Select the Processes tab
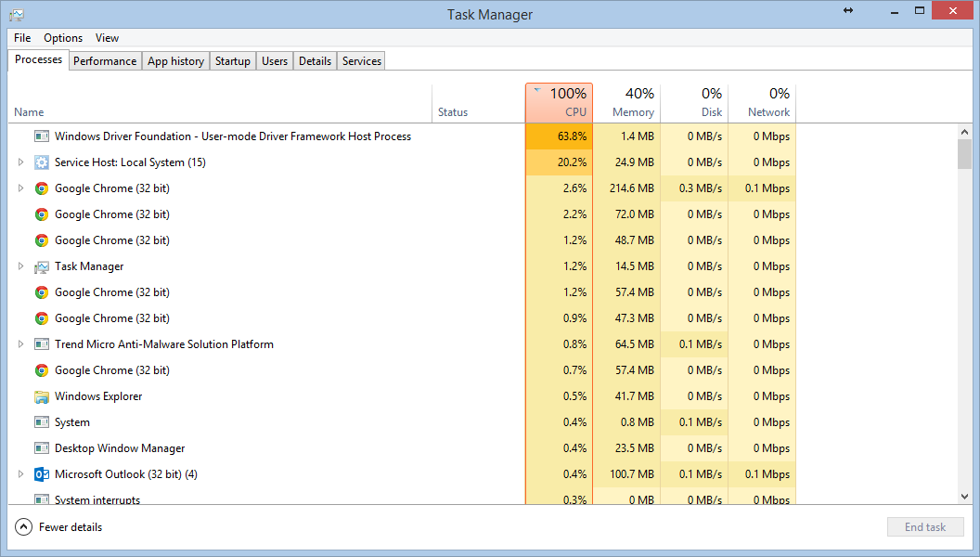980x557 pixels. click(x=38, y=59)
